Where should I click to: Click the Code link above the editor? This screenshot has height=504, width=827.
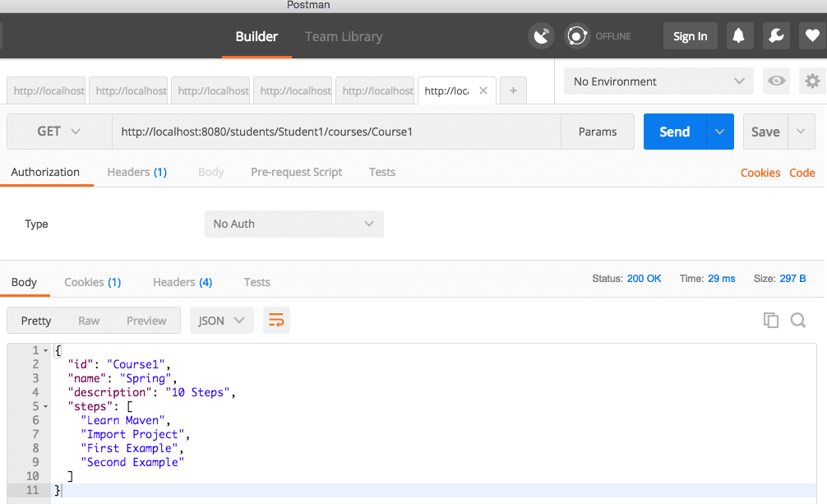[802, 173]
